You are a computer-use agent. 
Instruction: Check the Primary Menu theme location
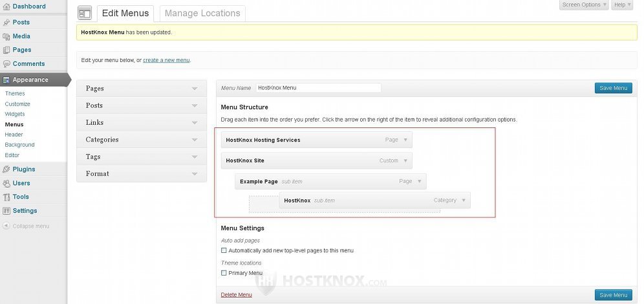(x=224, y=273)
